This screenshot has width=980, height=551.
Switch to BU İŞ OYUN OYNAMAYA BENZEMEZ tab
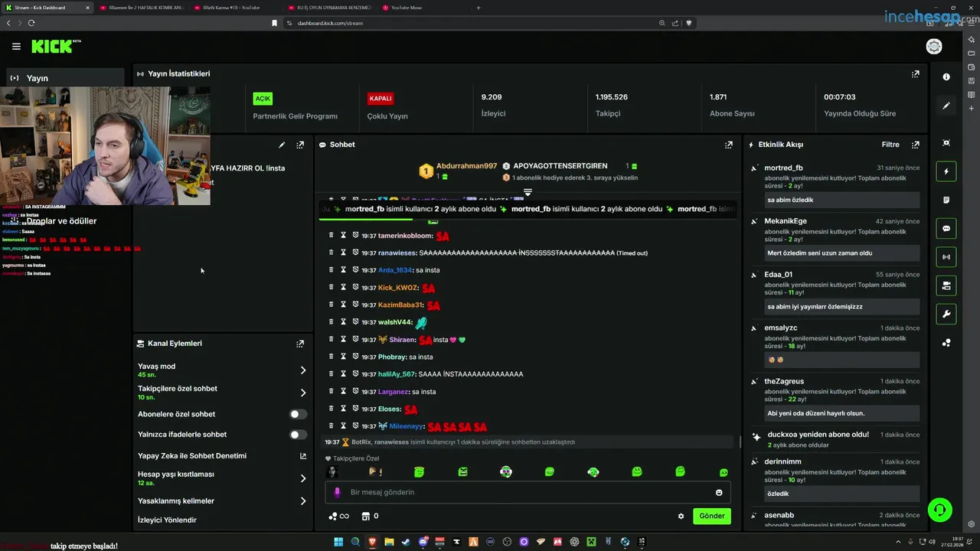(x=329, y=8)
